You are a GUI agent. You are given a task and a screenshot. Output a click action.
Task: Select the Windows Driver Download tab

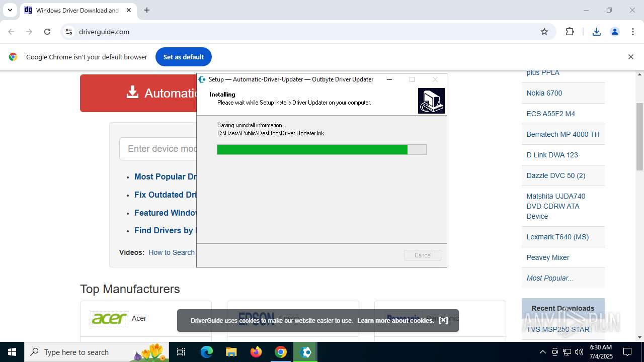[x=78, y=10]
